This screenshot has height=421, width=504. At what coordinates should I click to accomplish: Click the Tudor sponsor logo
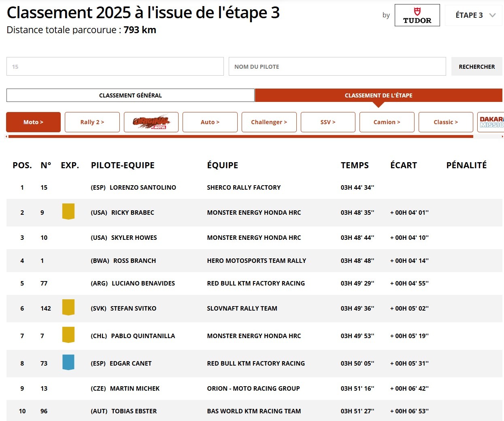click(417, 15)
